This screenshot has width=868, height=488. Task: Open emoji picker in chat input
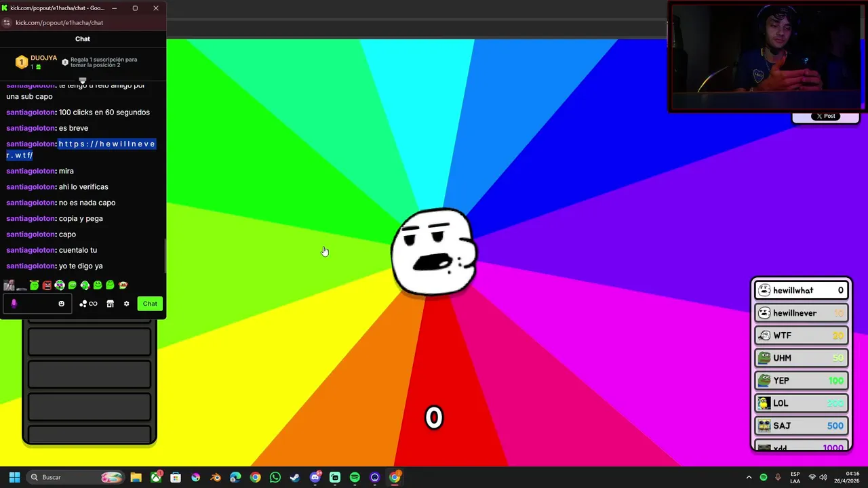(61, 304)
